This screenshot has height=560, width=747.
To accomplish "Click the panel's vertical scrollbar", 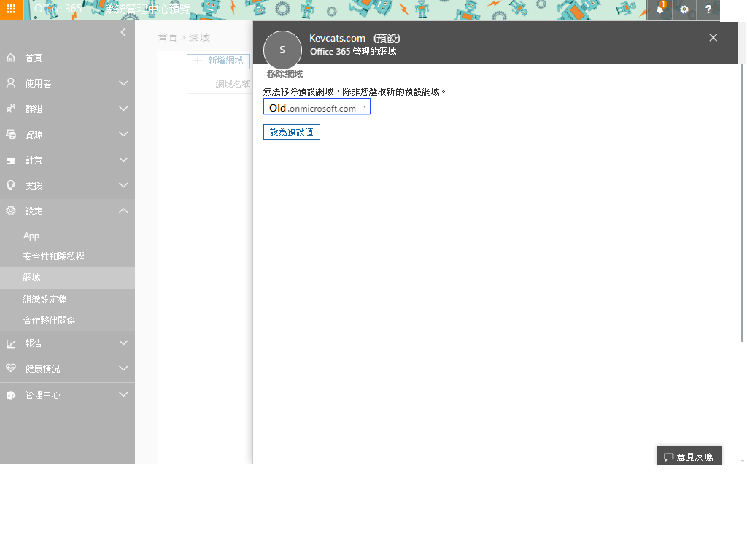I will (x=742, y=203).
